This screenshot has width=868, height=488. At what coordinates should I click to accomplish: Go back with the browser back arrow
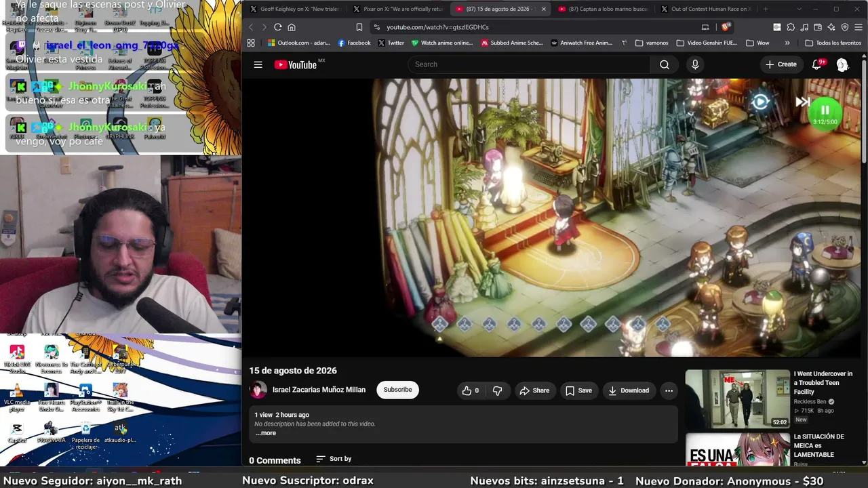click(x=251, y=27)
